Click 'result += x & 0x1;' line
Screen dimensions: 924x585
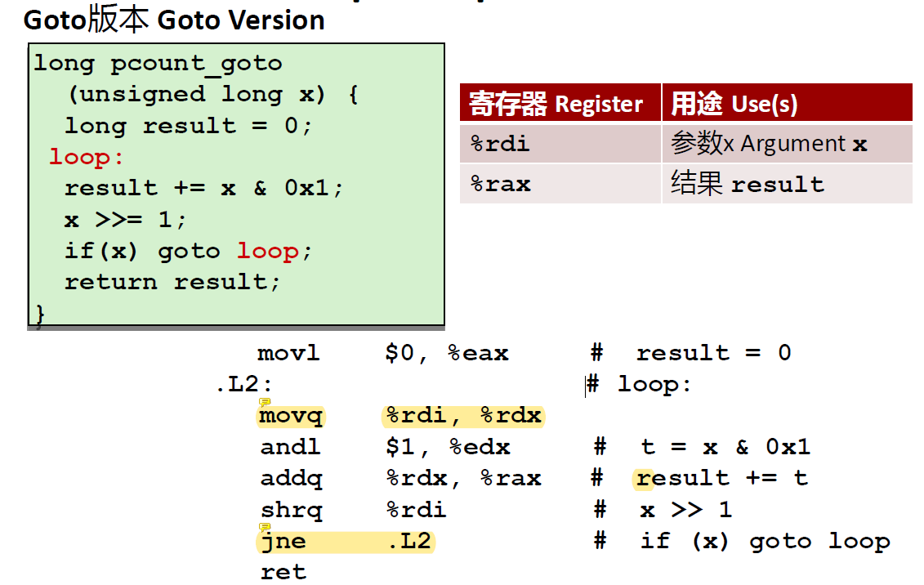[203, 189]
